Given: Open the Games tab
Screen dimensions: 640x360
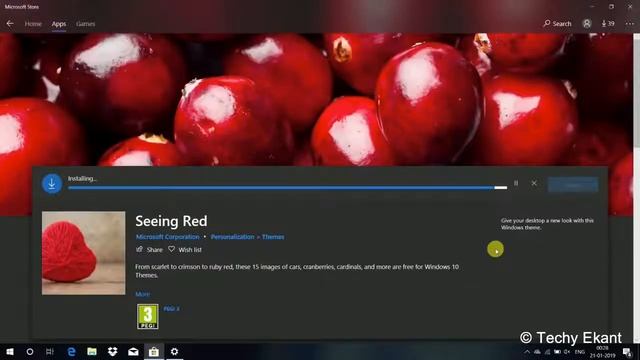Looking at the screenshot, I should (86, 24).
